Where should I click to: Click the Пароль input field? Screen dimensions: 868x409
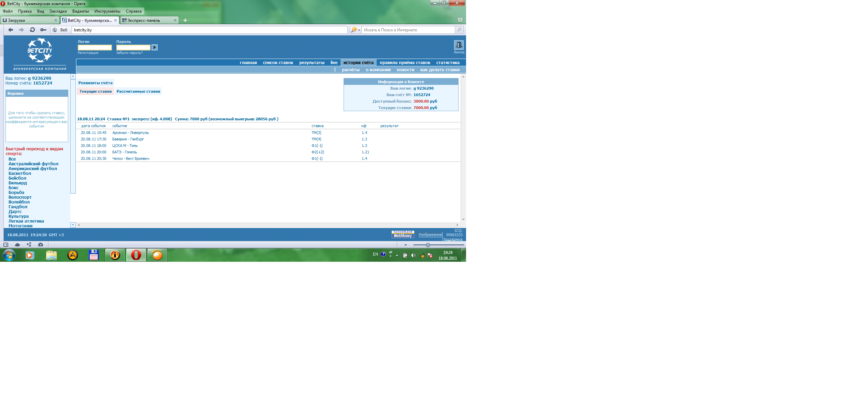coord(133,47)
